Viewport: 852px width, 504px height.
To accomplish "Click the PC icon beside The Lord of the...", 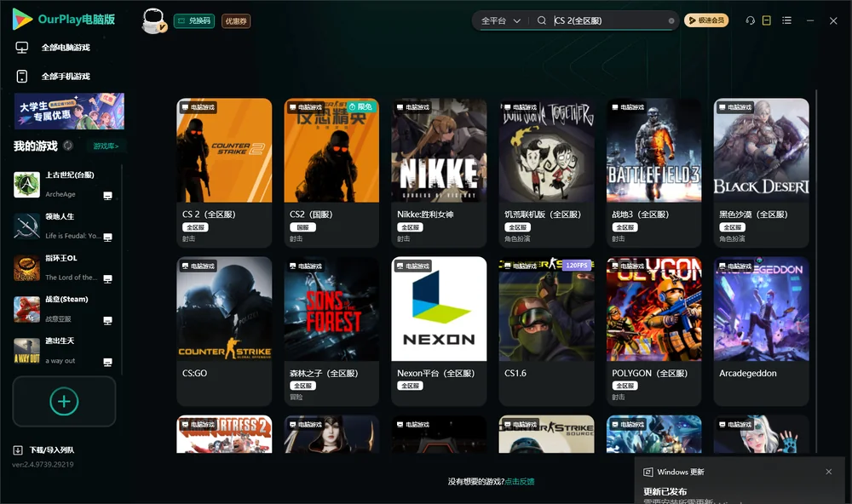I will (107, 278).
